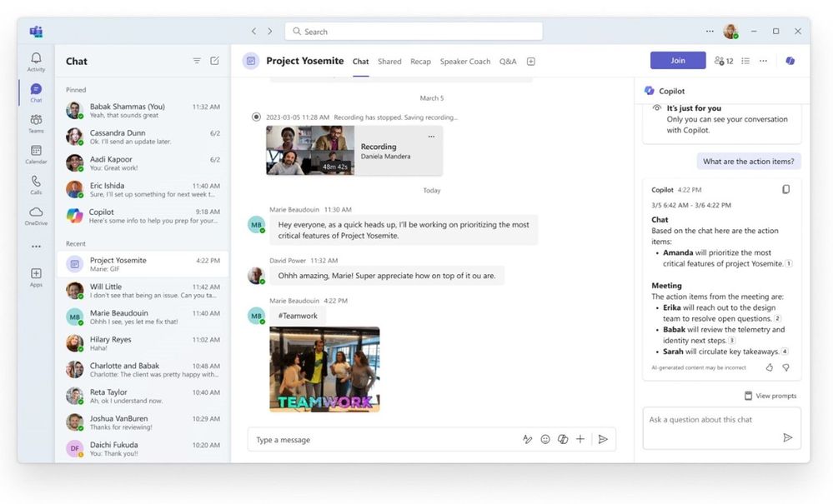Show more apps ellipsis in sidebar
Viewport: 833px width, 504px height.
[x=36, y=246]
